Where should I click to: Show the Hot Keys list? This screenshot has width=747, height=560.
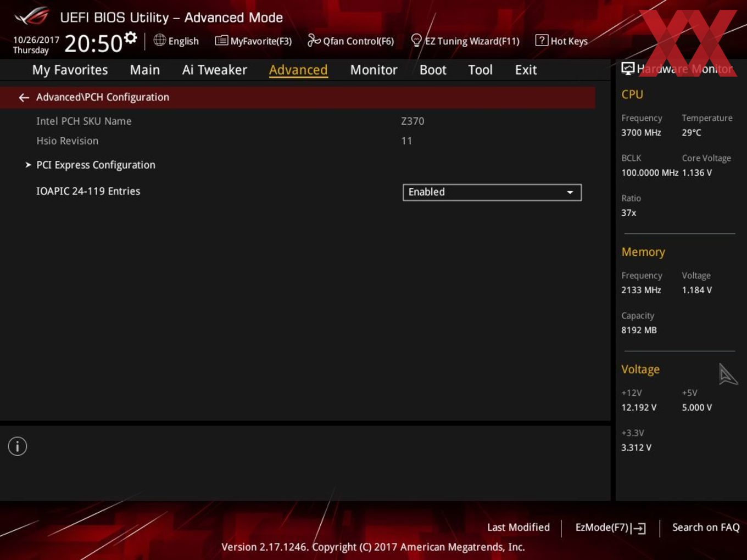pyautogui.click(x=561, y=41)
